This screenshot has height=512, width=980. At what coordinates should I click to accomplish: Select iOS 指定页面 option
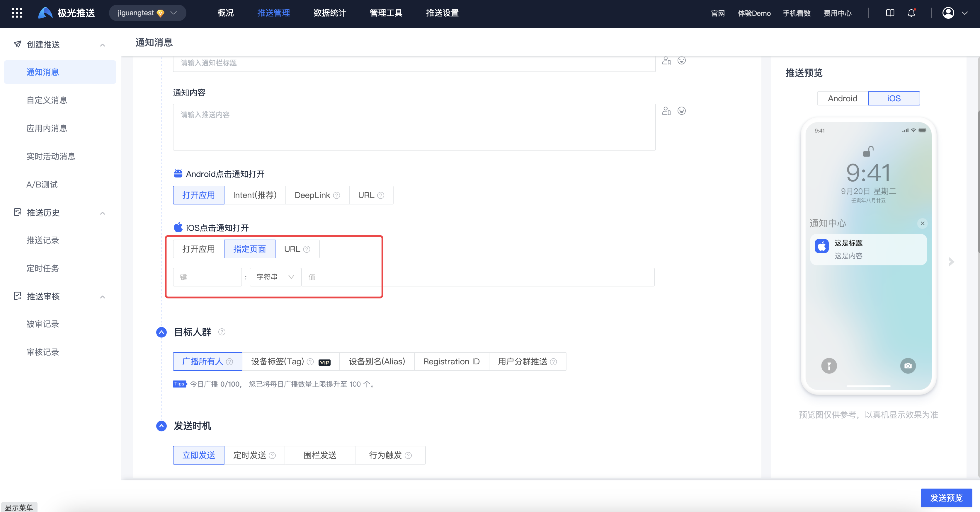coord(250,249)
